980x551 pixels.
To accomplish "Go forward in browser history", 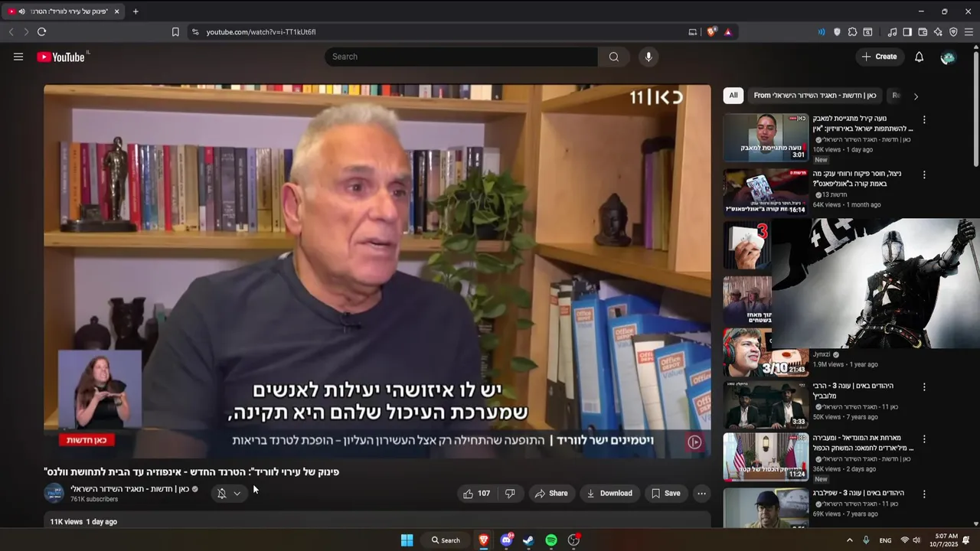I will point(26,32).
